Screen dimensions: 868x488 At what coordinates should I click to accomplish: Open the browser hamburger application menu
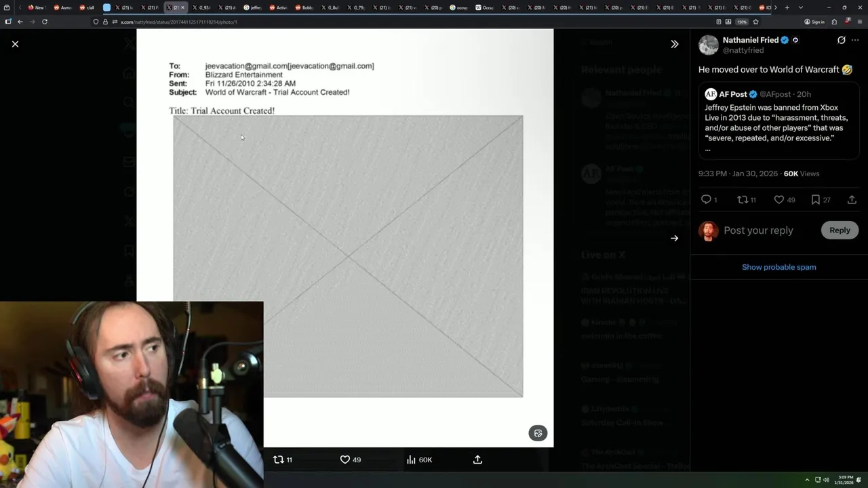859,22
